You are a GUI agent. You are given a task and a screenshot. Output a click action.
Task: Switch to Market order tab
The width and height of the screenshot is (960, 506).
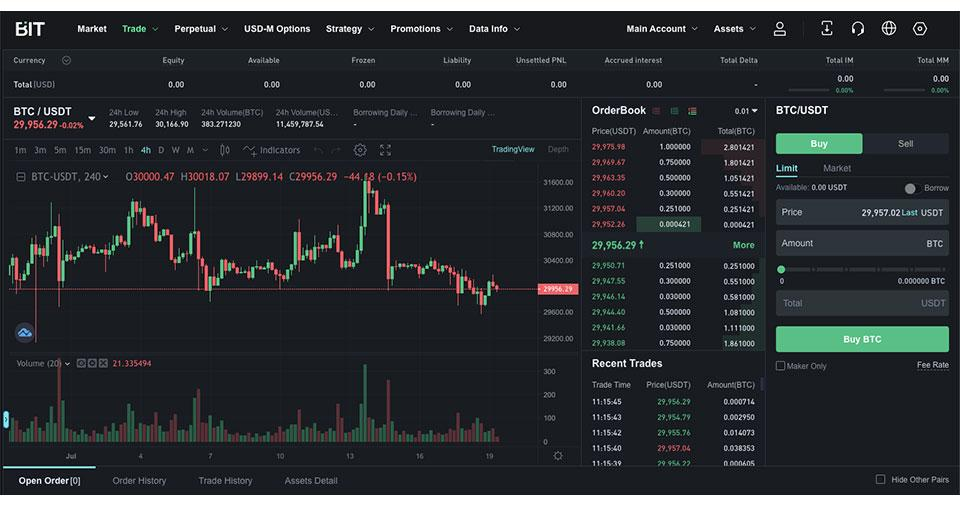(x=837, y=168)
